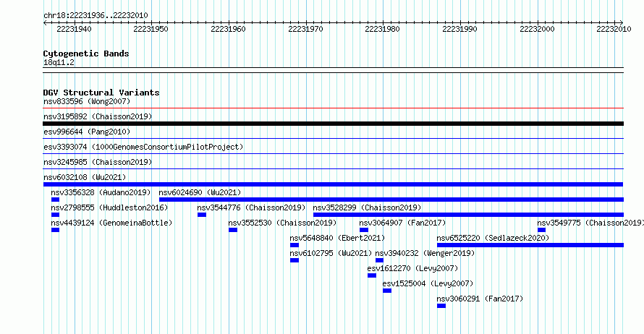Click the esv3393074 1000GenomesConsortiumPilotProject label
This screenshot has height=334, width=644.
(143, 147)
